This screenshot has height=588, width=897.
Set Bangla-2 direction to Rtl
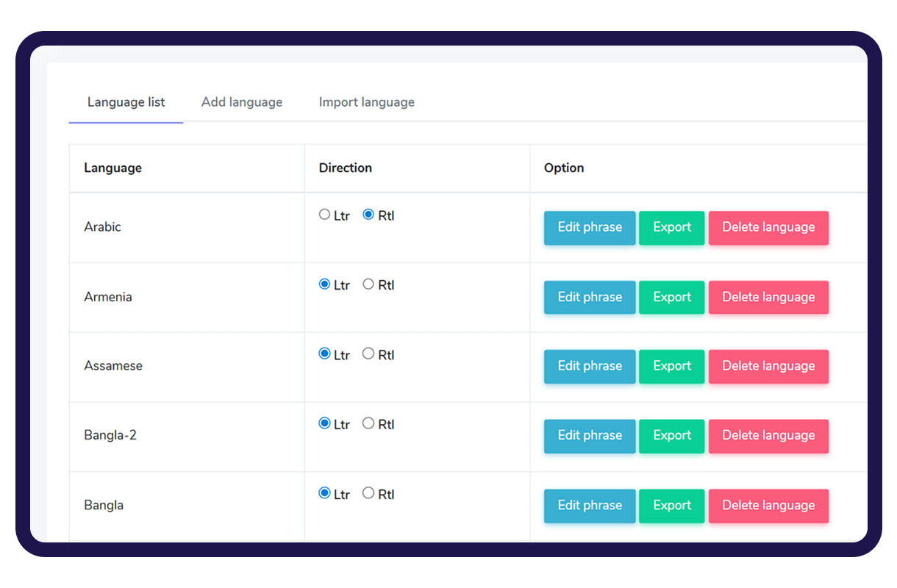368,423
